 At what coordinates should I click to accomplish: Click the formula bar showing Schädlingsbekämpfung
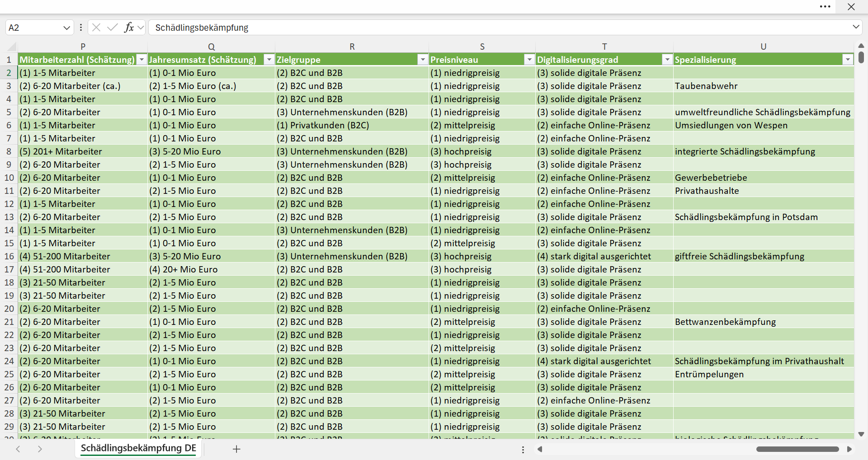click(500, 28)
